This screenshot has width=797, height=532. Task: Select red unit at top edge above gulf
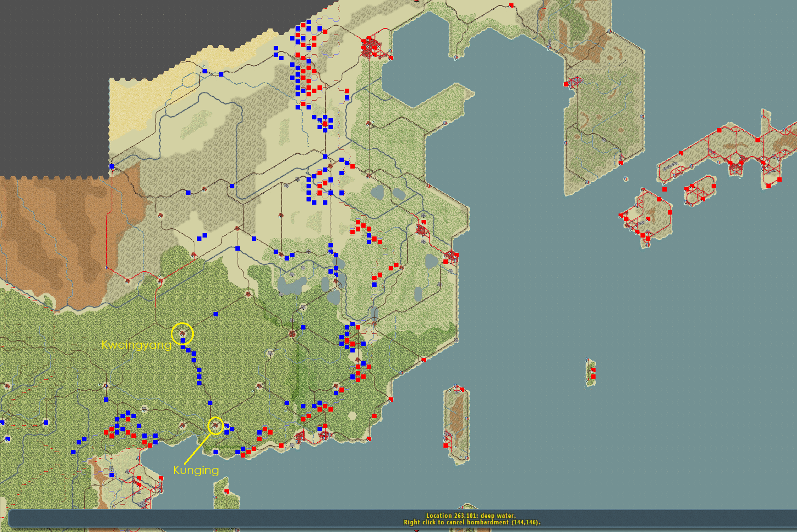511,5
